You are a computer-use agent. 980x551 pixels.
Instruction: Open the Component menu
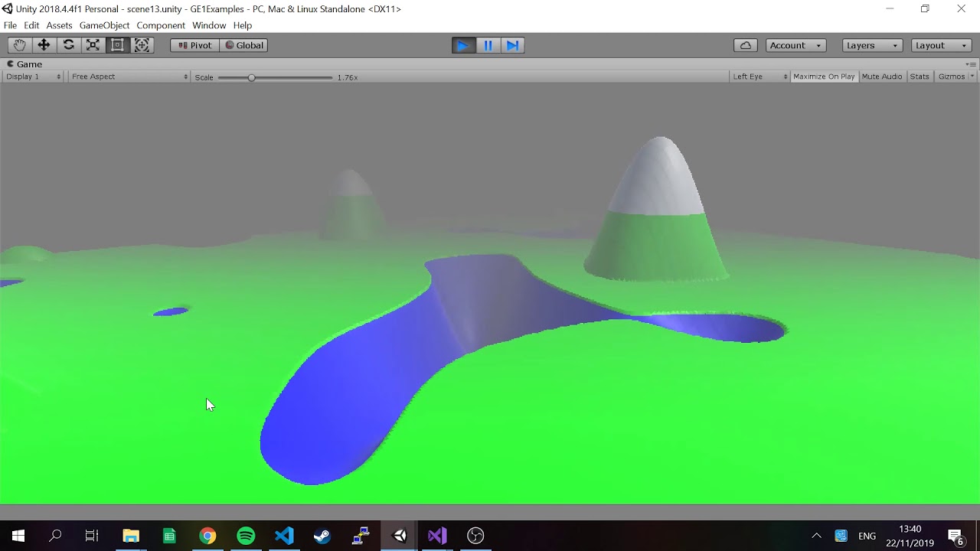(161, 25)
